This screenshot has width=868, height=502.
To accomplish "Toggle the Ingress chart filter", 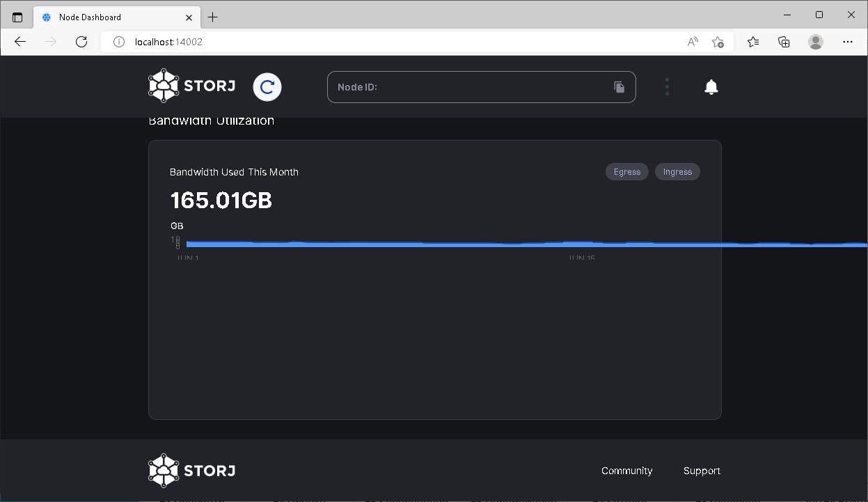I will 677,172.
